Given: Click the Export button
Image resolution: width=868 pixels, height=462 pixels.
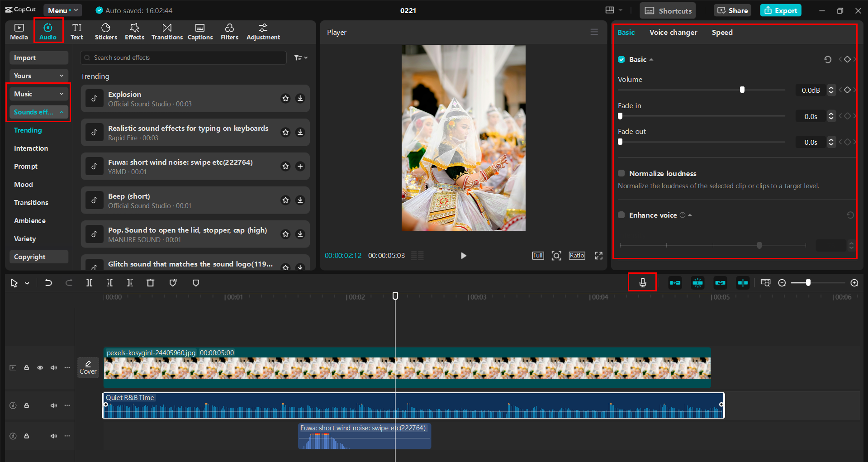Looking at the screenshot, I should (x=780, y=10).
